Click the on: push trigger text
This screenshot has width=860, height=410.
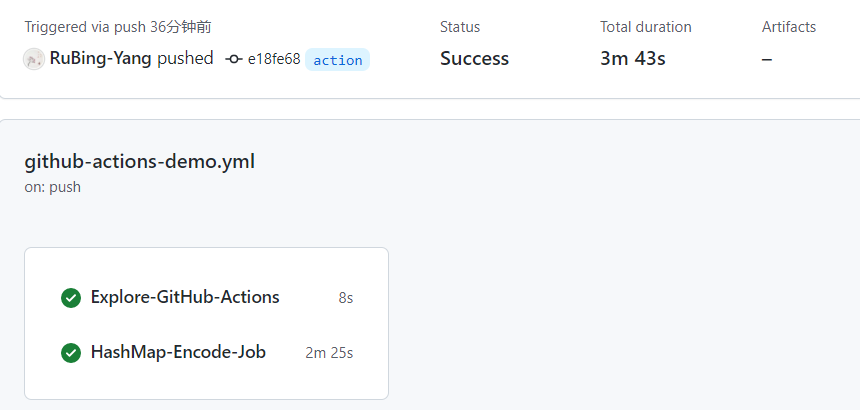(x=53, y=187)
